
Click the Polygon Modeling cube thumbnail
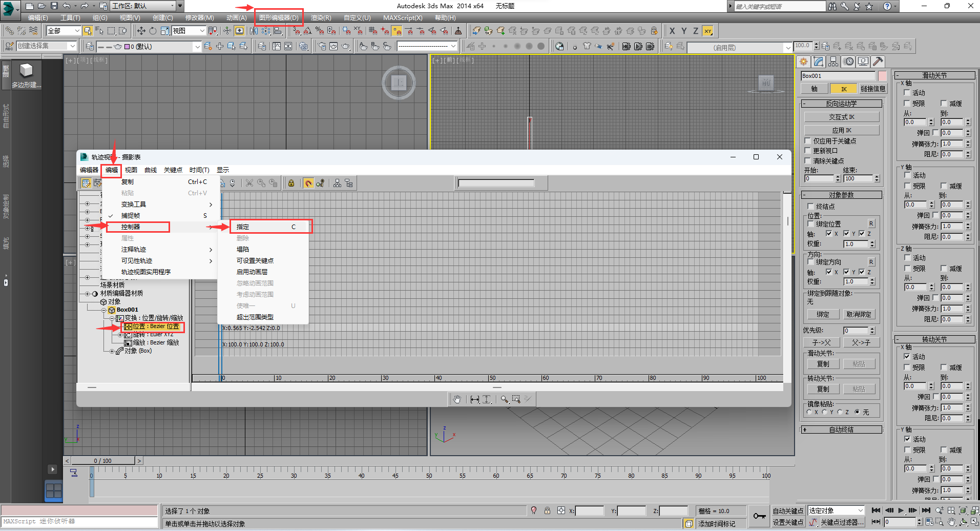click(x=26, y=70)
